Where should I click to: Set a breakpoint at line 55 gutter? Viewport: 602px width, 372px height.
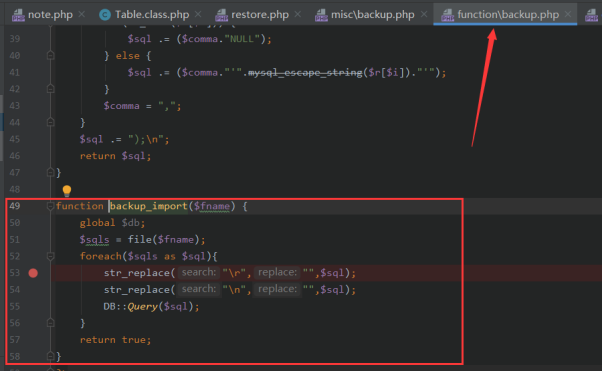(33, 306)
